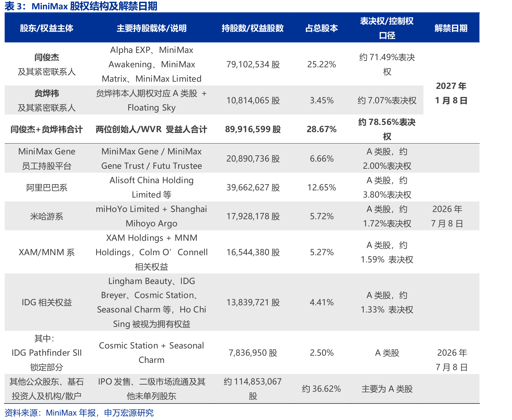Click the cell 'A 类股，约 1.72%表决权'
This screenshot has width=512, height=420.
387,216
